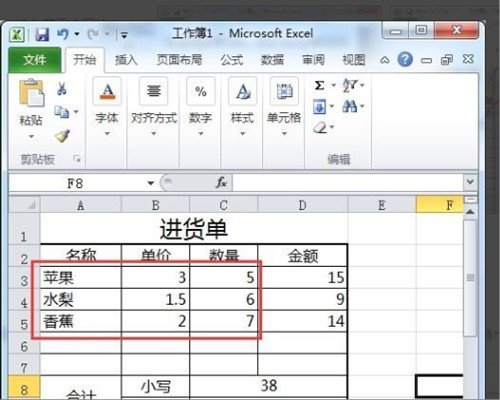The height and width of the screenshot is (400, 500).
Task: Switch to the 公式 Formulas tab
Action: 231,60
